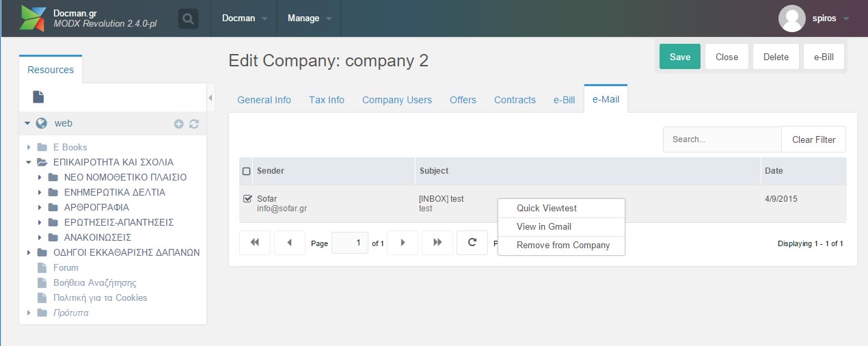Collapse the left Resources panel arrow
Viewport: 868px width, 346px height.
point(211,98)
